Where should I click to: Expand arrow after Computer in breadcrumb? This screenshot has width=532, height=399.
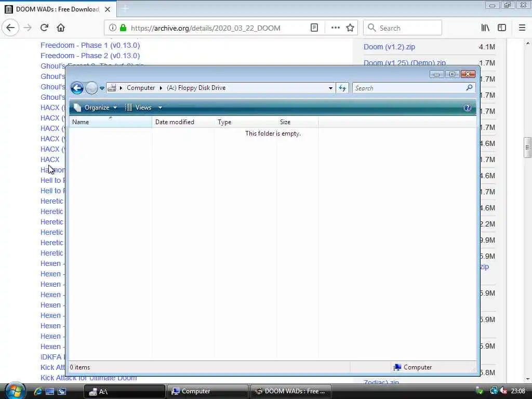click(x=161, y=88)
